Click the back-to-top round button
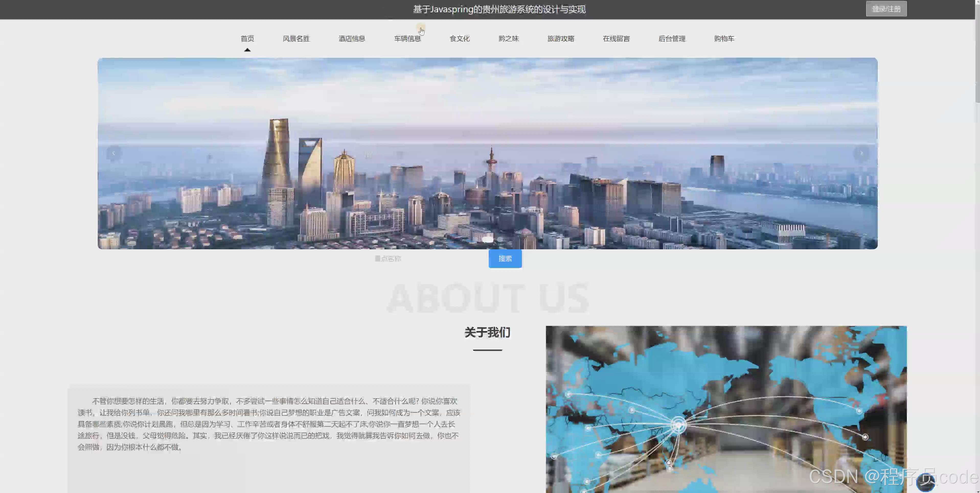980x493 pixels. [x=925, y=482]
